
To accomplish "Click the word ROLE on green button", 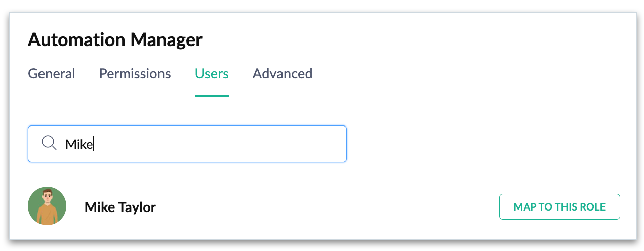I will pyautogui.click(x=594, y=206).
